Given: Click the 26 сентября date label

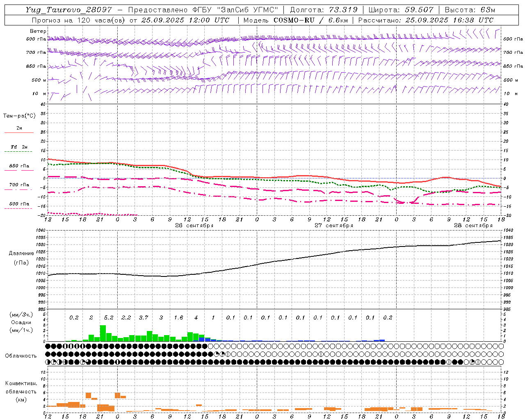Looking at the screenshot, I should [x=194, y=226].
